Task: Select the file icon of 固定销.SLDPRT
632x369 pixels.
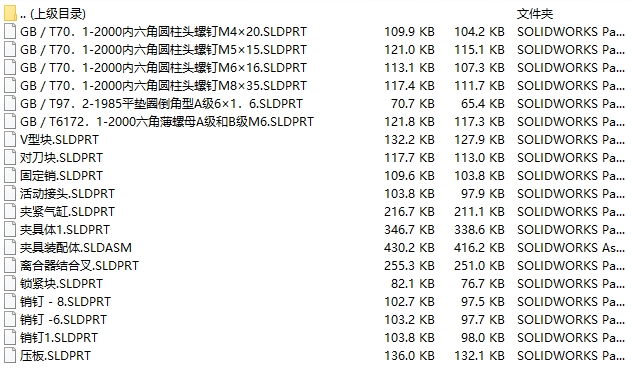Action: (x=10, y=176)
